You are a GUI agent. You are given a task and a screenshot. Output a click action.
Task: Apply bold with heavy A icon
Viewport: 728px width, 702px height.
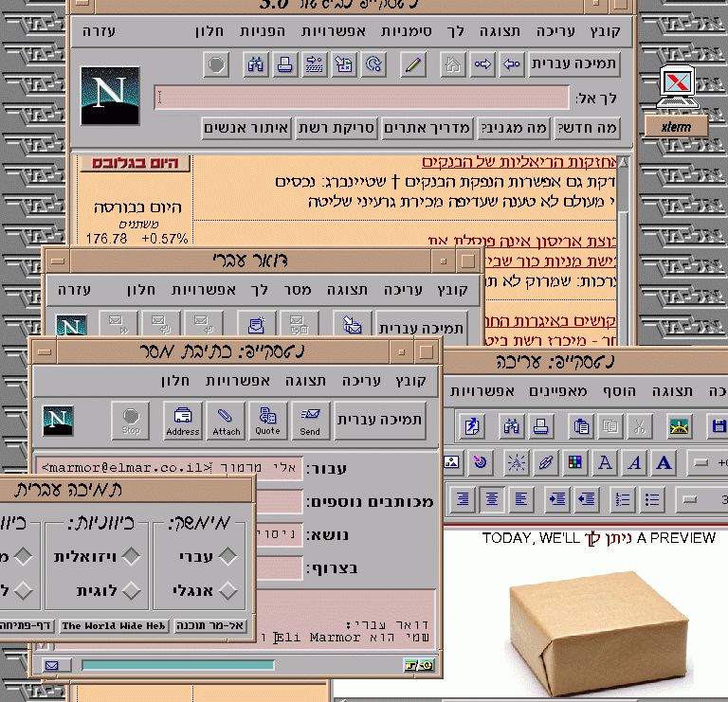[x=664, y=462]
